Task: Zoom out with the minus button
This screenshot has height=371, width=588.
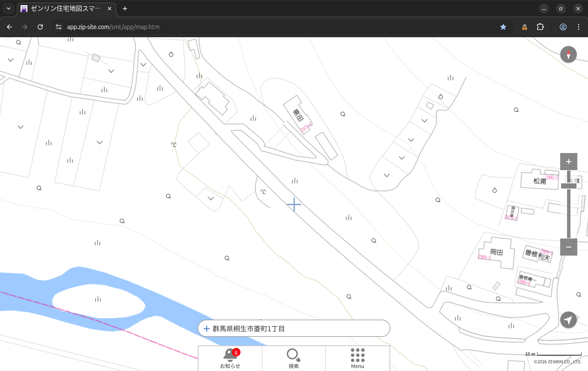Action: coord(568,247)
